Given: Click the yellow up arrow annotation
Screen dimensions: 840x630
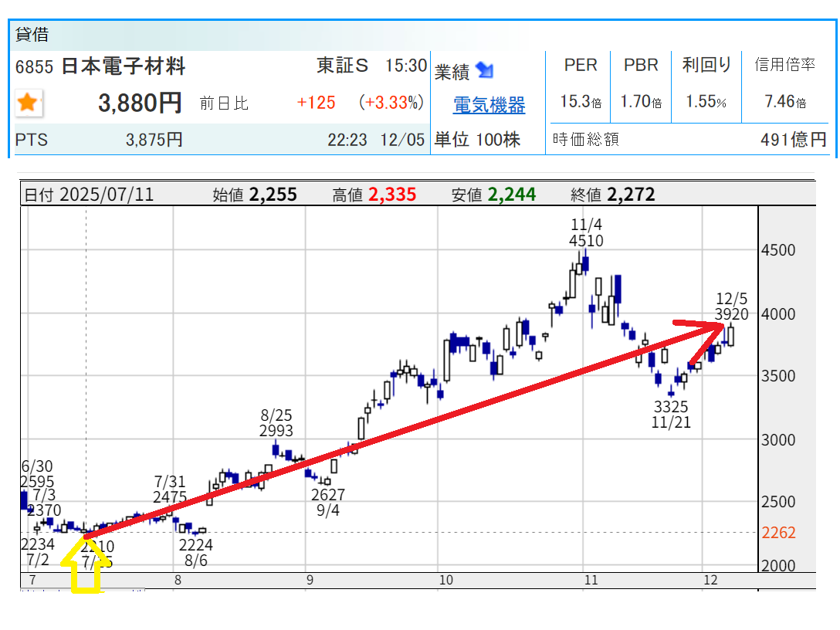Looking at the screenshot, I should pos(86,567).
